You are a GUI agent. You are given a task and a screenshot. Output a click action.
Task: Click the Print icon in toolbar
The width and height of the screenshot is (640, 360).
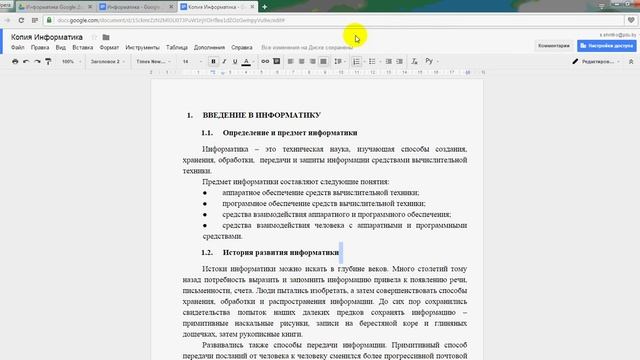(15, 62)
